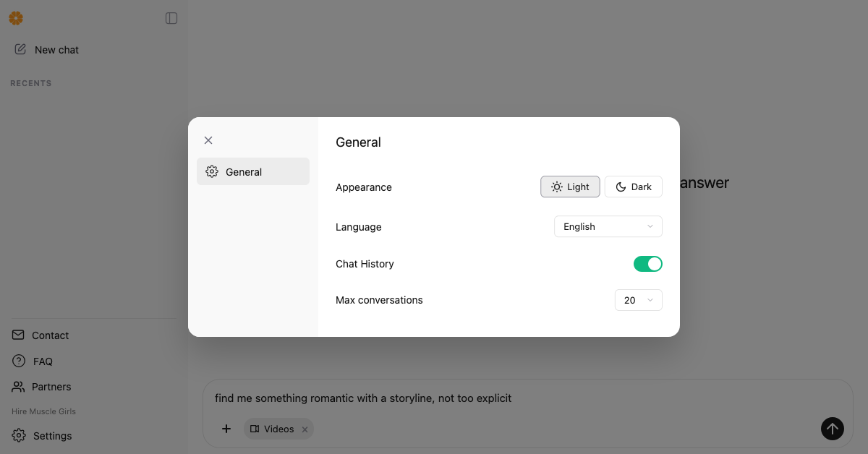Click the Hire Muscle Girls link
Screen dimensions: 868x454
point(43,411)
